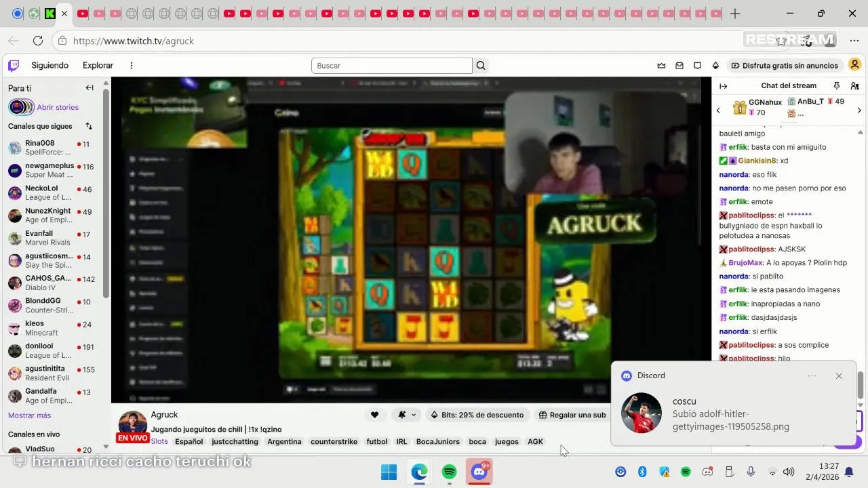Collapse the Para ti sidebar arrow
The width and height of the screenshot is (868, 488).
(x=90, y=88)
